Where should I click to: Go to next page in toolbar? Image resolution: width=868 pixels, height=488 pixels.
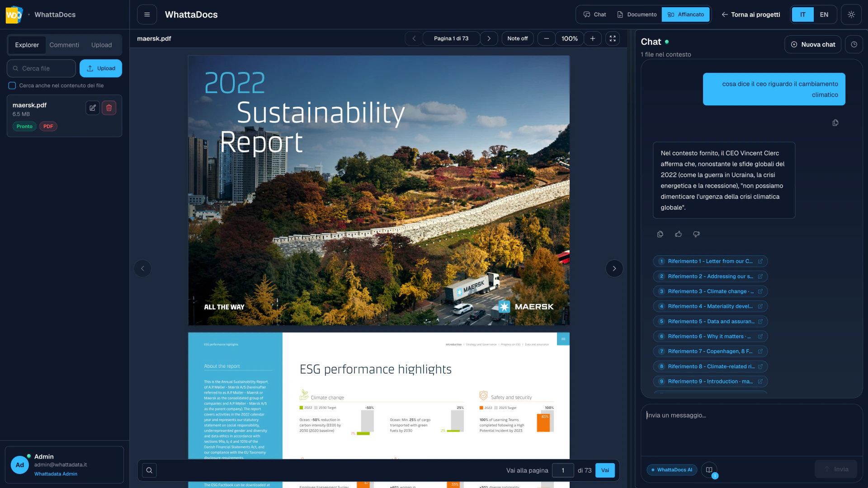coord(489,38)
